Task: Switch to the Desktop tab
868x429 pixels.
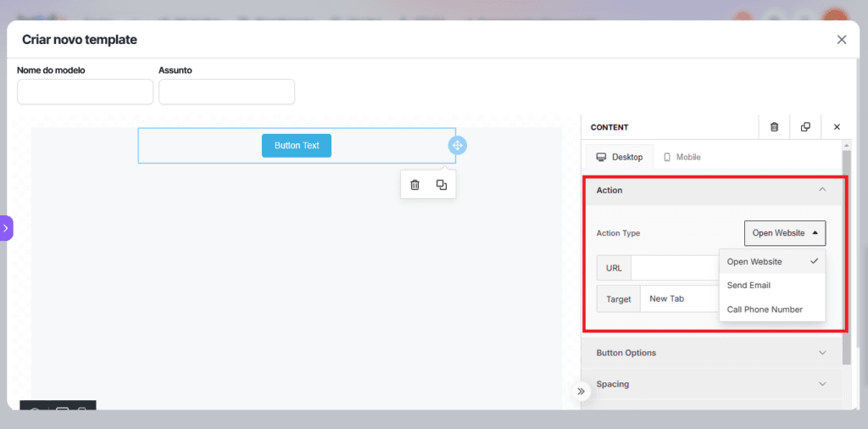Action: (x=620, y=157)
